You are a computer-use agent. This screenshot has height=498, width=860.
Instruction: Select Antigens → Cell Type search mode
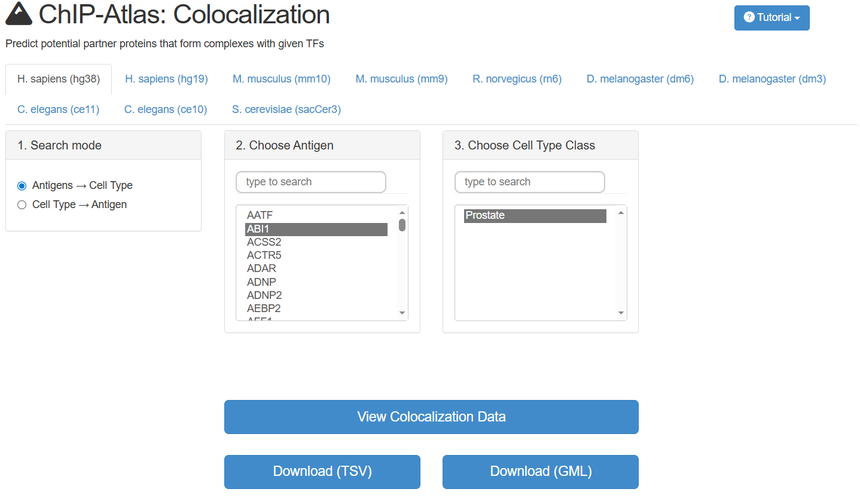click(x=22, y=185)
